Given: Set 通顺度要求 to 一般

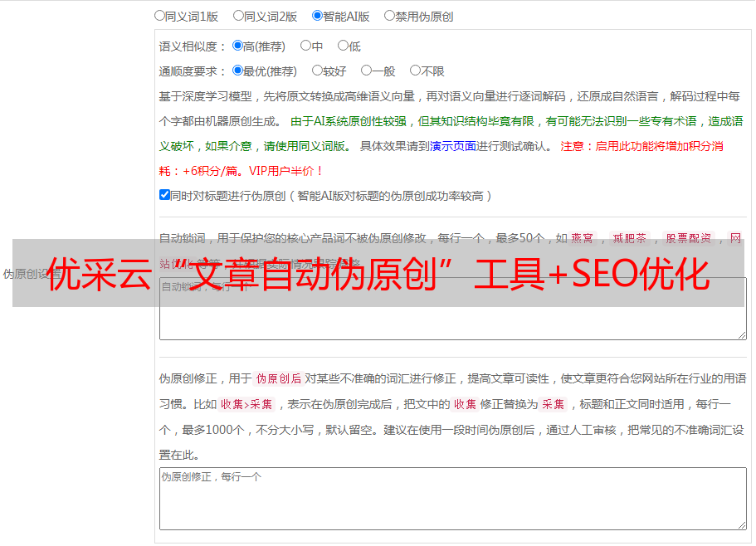Looking at the screenshot, I should [367, 71].
